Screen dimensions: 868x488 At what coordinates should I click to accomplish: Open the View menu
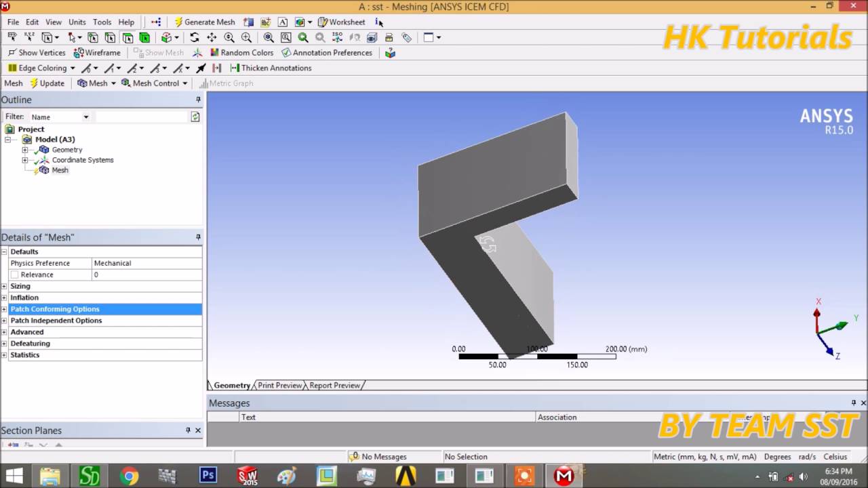[53, 22]
